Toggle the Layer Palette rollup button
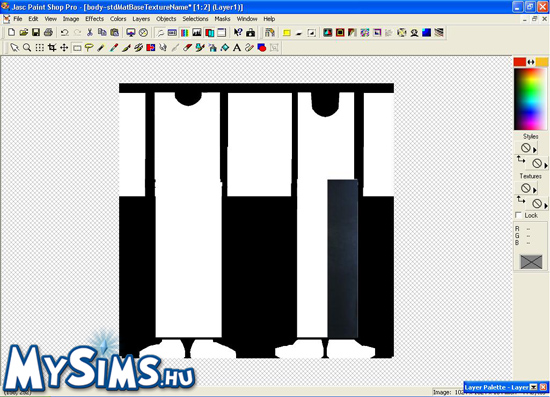Viewport: 550px width, 397px height. [534, 387]
